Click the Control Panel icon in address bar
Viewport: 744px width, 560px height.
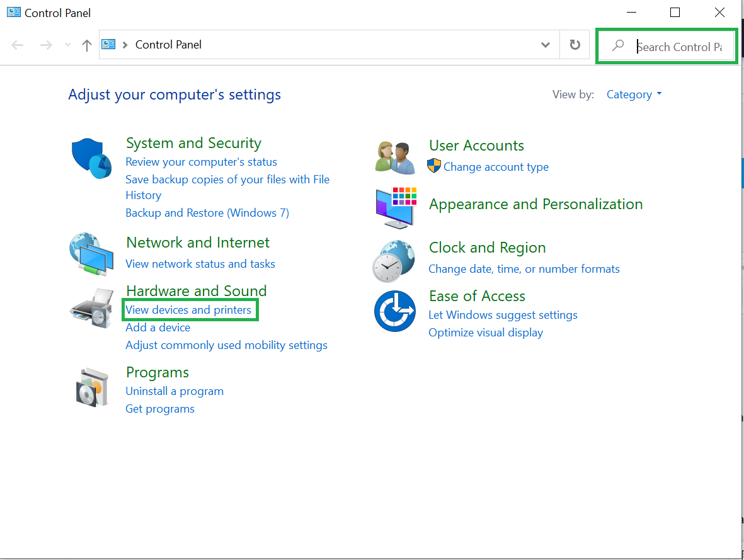tap(108, 44)
